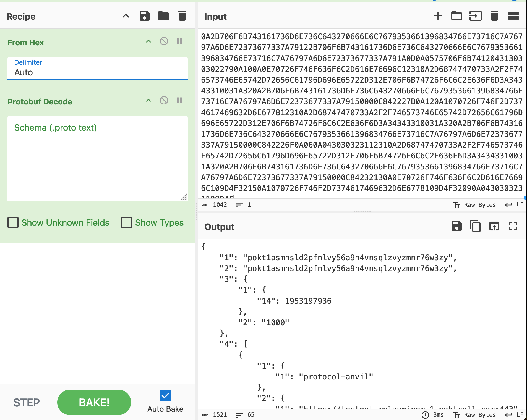Open the Delimiter dropdown
This screenshot has width=527, height=420.
coord(97,68)
